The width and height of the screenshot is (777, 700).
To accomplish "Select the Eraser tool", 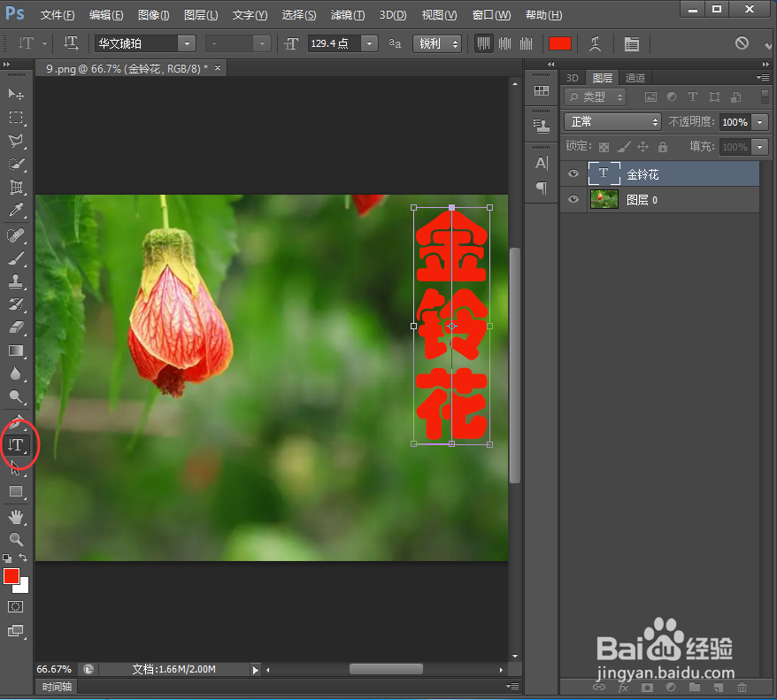I will coord(16,327).
